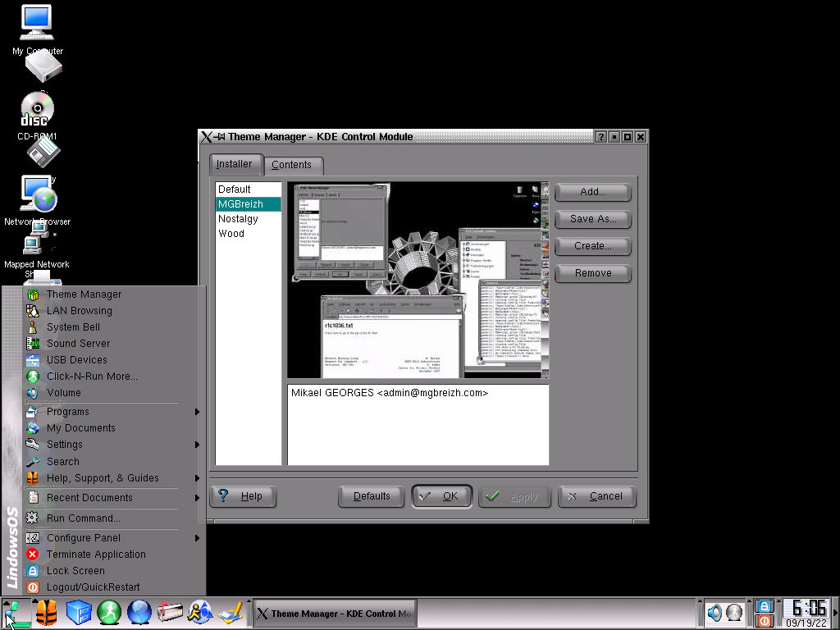Select the Nostalgy theme from list
Viewport: 840px width, 630px height.
click(x=238, y=219)
